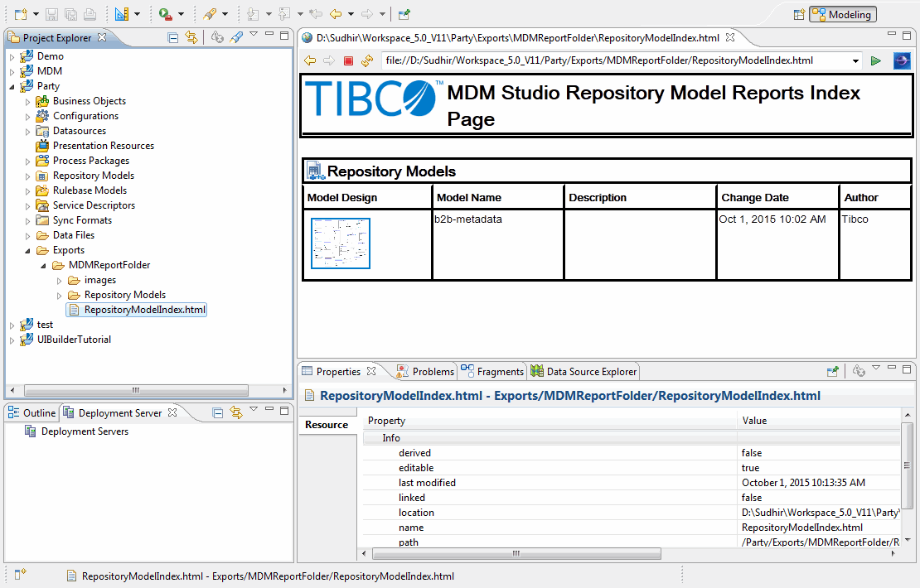The width and height of the screenshot is (920, 588).
Task: Expand the Demo project node
Action: 12,57
